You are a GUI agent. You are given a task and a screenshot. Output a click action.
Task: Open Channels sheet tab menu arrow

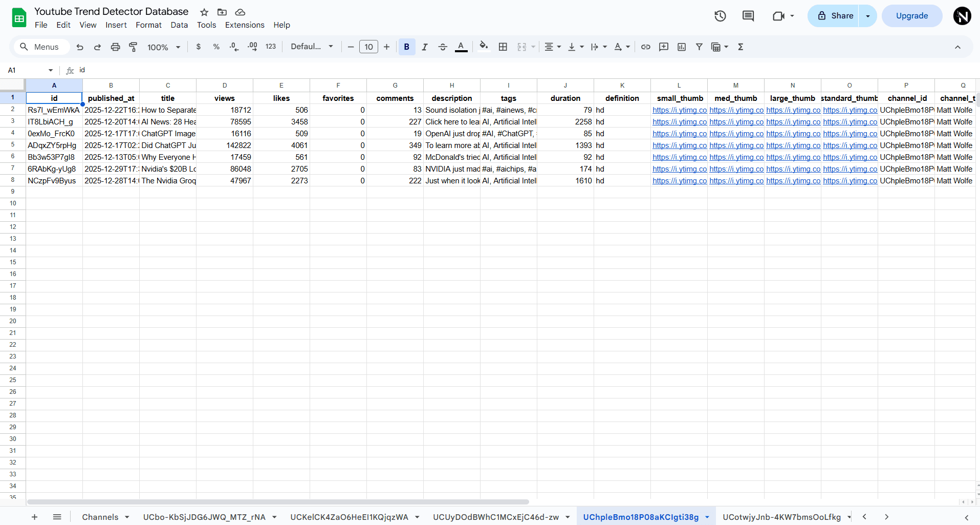click(x=127, y=517)
